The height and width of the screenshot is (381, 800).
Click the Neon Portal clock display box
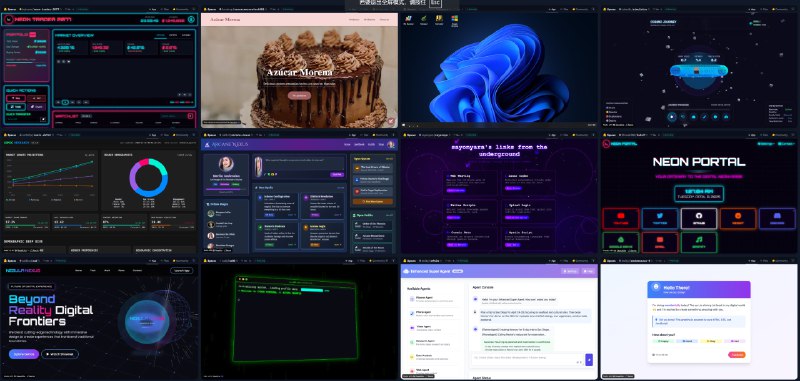pos(698,194)
